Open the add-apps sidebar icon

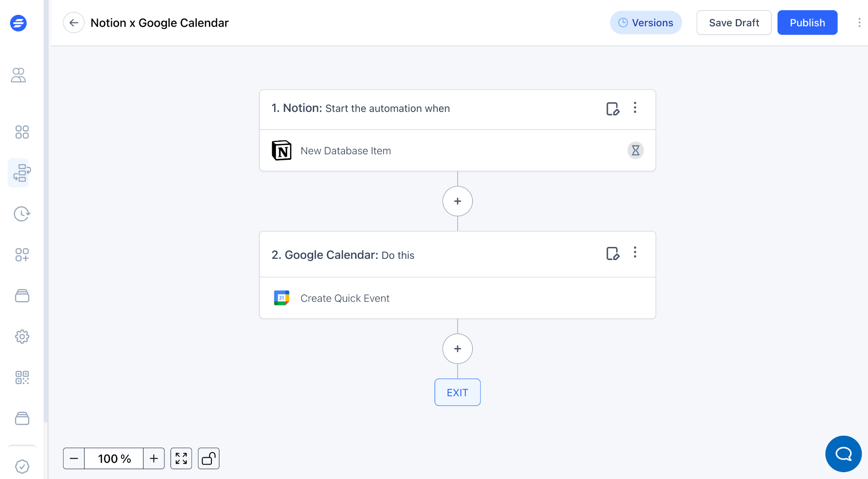(x=22, y=255)
